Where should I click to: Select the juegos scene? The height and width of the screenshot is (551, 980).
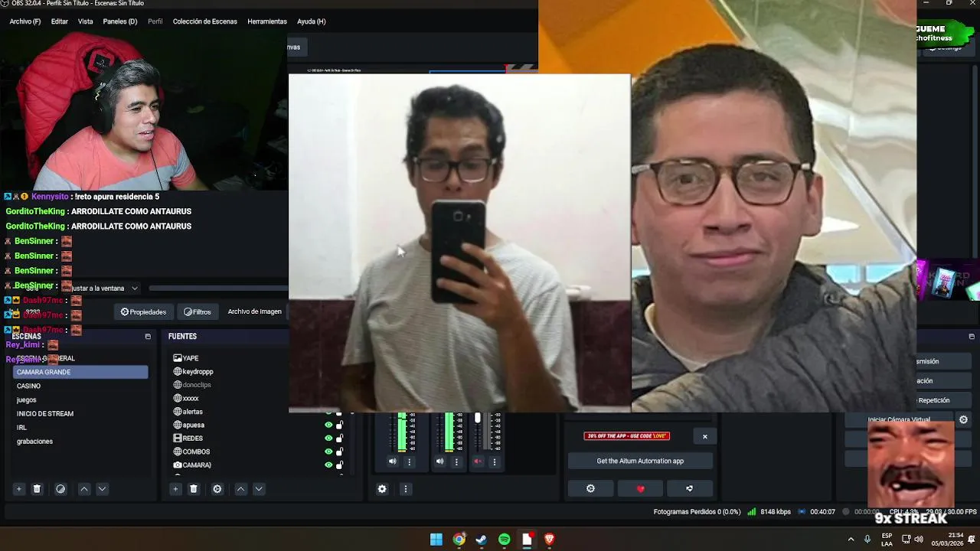coord(80,399)
